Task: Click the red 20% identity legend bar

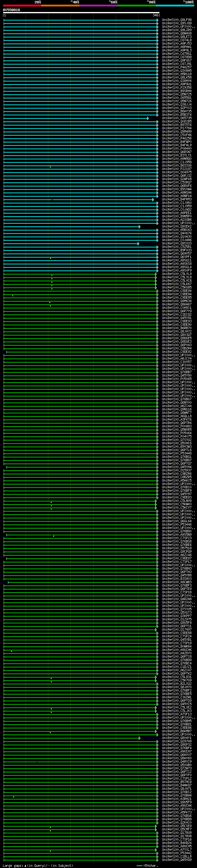Action: [x=22, y=6]
